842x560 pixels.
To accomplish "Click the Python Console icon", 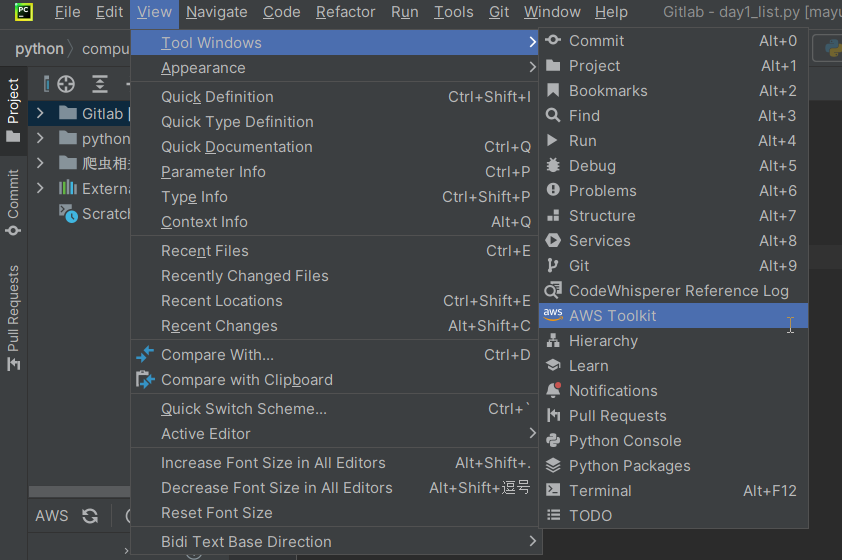I will click(553, 440).
